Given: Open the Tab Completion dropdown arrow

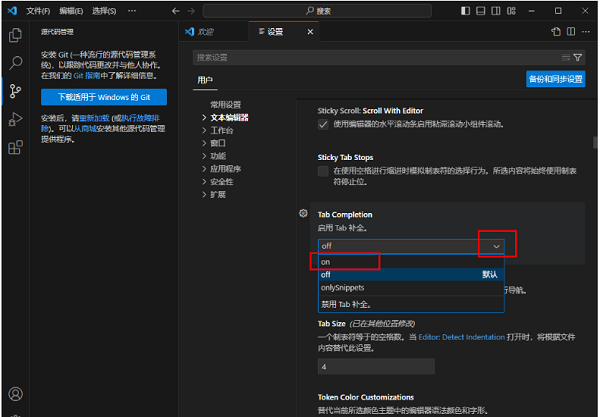Looking at the screenshot, I should tap(496, 245).
